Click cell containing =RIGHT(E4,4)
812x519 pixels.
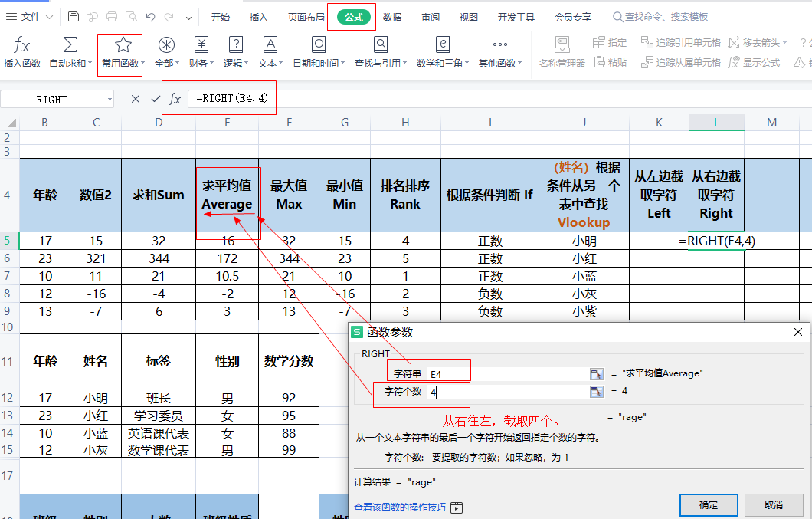716,241
